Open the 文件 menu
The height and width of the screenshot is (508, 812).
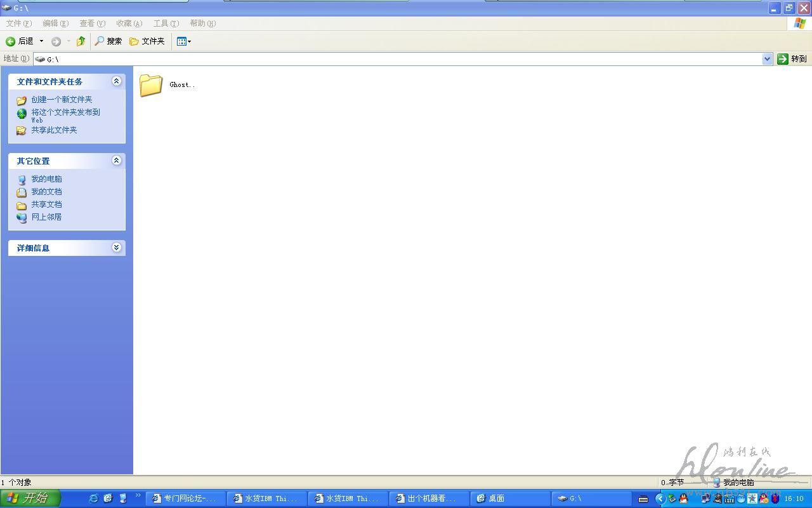(x=18, y=23)
